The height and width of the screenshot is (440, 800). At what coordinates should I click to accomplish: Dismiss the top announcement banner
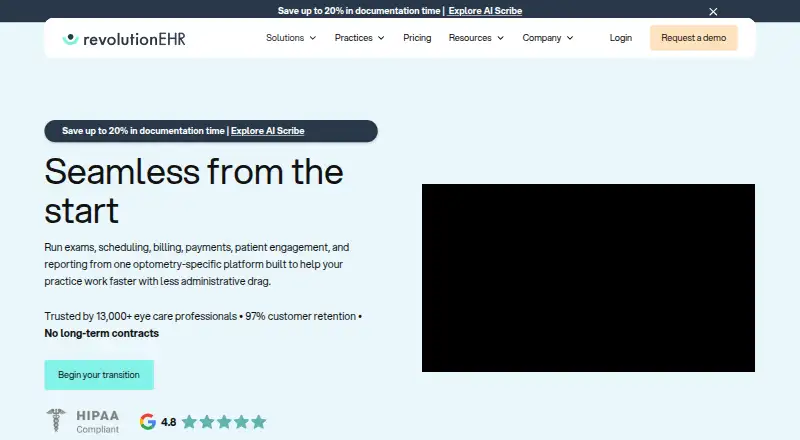[713, 12]
